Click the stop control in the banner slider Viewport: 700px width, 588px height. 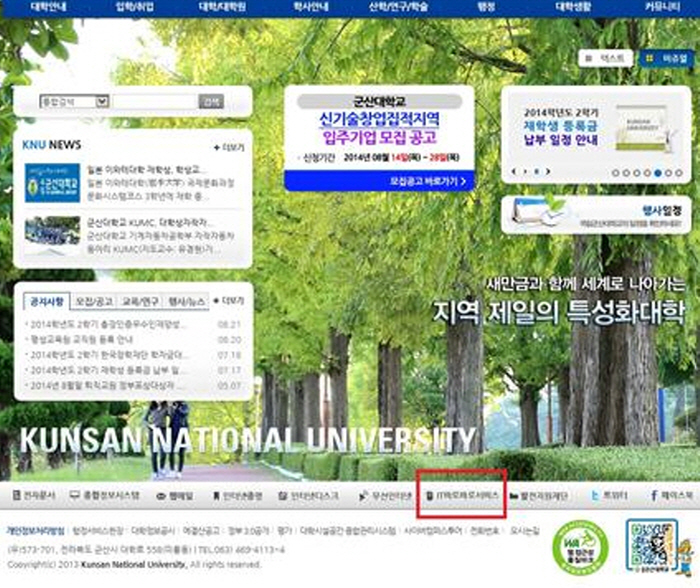[x=537, y=171]
